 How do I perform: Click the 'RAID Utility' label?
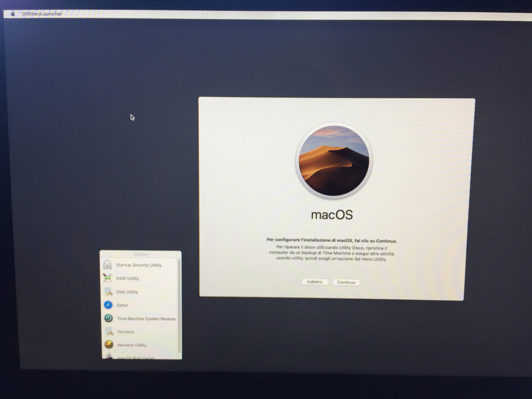coord(128,278)
